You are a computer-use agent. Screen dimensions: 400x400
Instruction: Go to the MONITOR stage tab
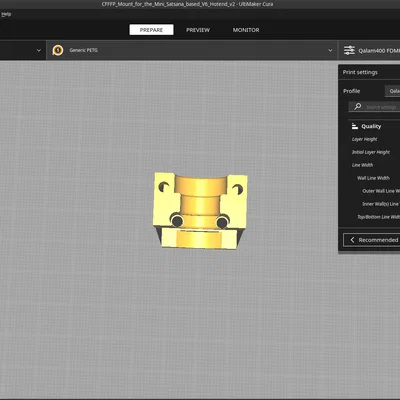coord(246,30)
